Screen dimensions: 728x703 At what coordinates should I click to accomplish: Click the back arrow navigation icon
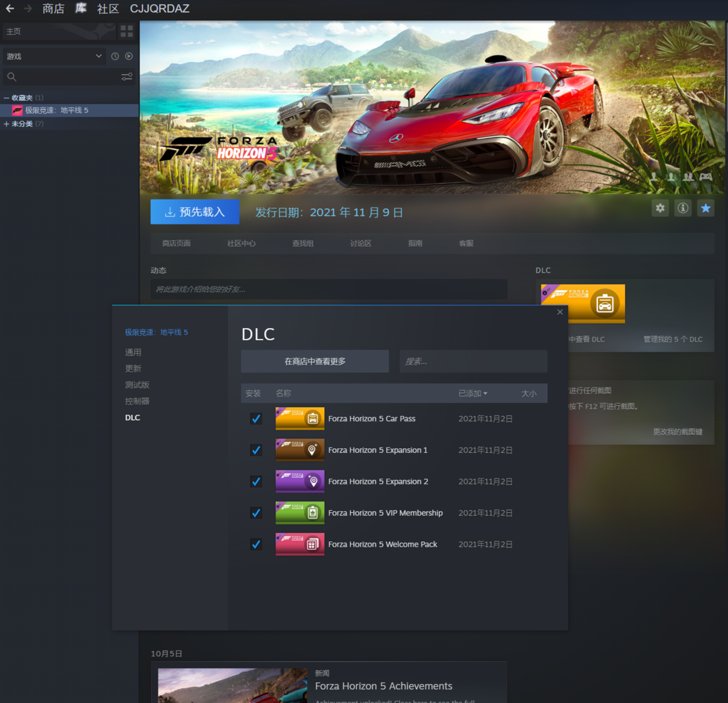[x=10, y=9]
